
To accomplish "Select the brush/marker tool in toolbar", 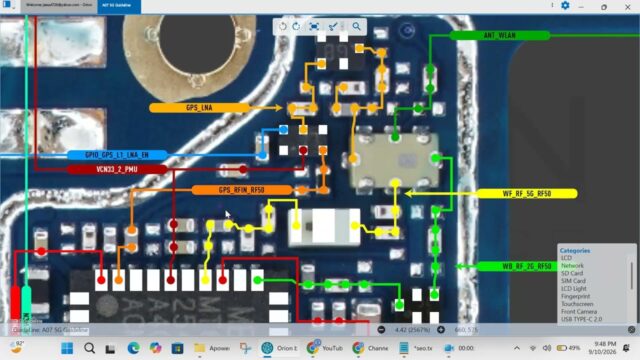I will (333, 27).
